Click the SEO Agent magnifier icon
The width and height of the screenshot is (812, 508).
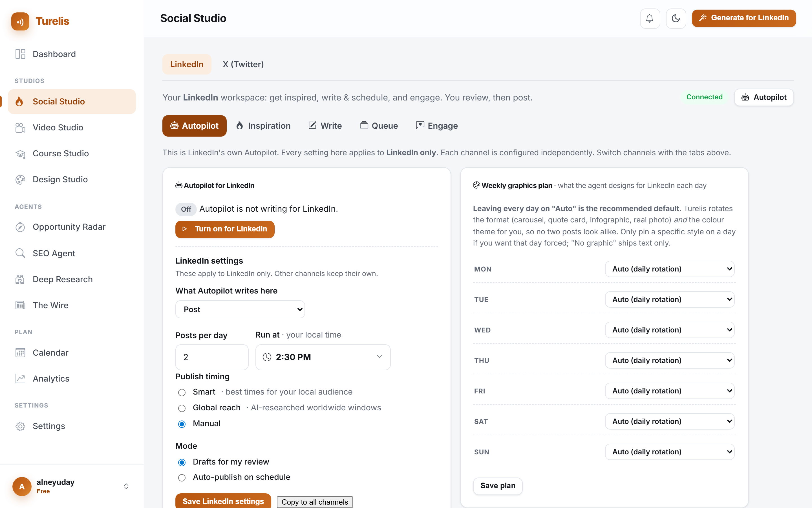20,253
